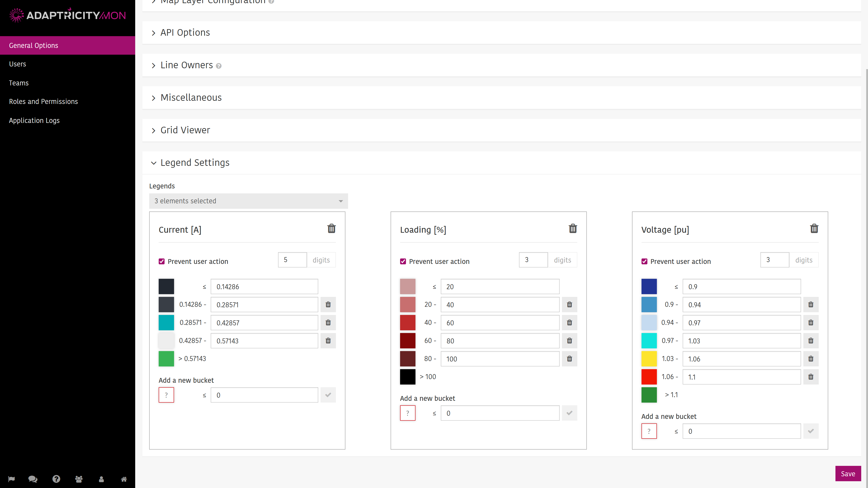Open the chat bubbles icon in sidebar footer
This screenshot has width=868, height=488.
coord(33,479)
